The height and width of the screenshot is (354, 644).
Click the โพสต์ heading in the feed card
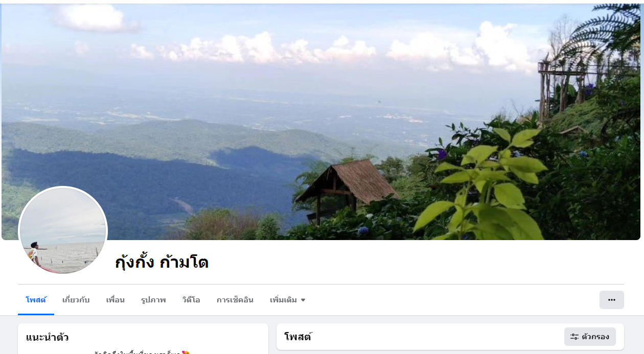(x=298, y=337)
